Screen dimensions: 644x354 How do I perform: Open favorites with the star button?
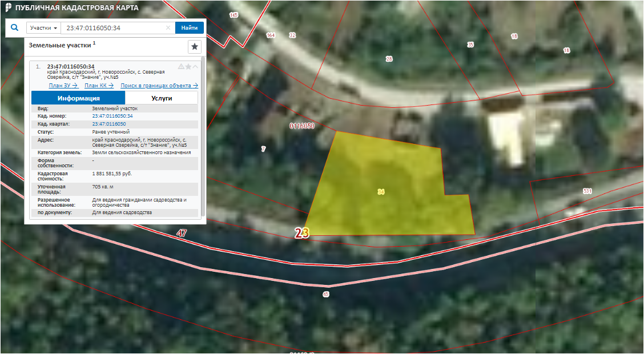(x=195, y=47)
